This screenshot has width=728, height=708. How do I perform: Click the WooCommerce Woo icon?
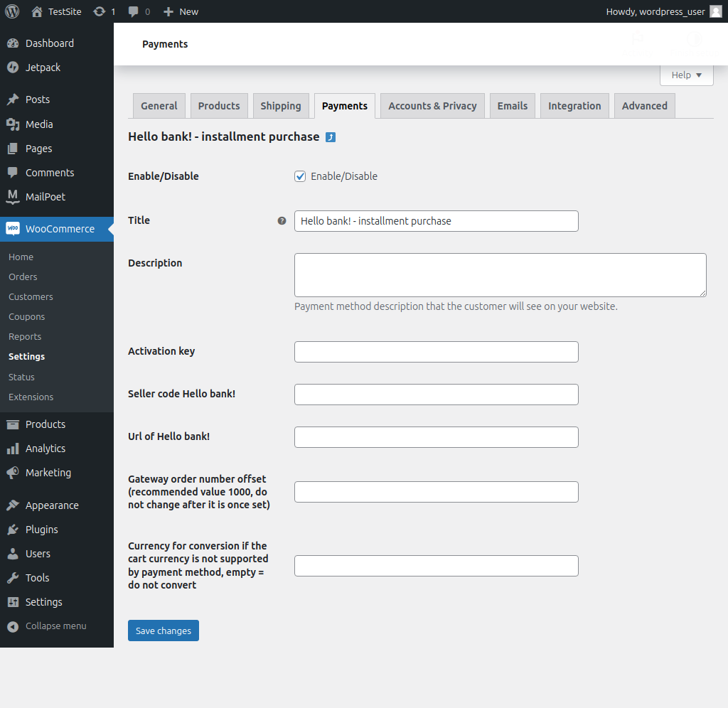(13, 228)
